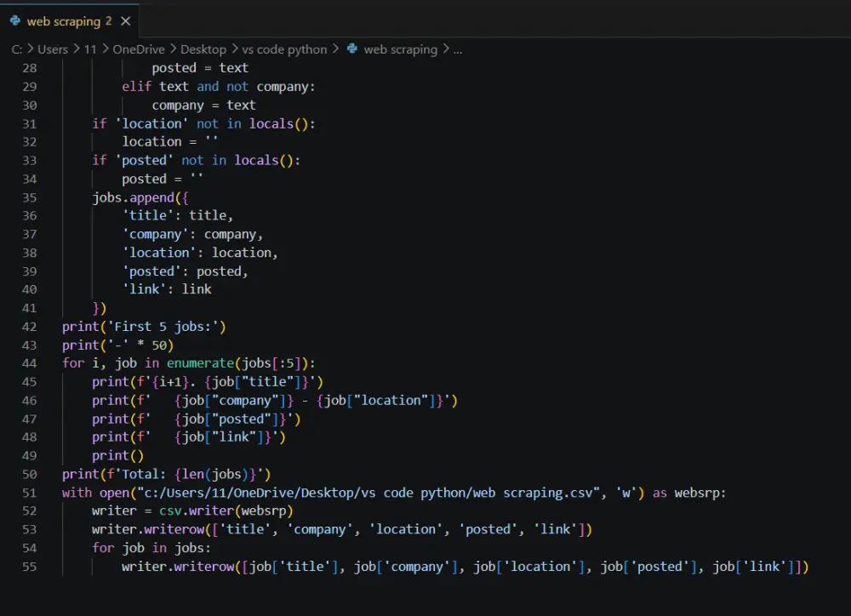
Task: Click 'elif' keyword on line 29
Action: [x=136, y=86]
